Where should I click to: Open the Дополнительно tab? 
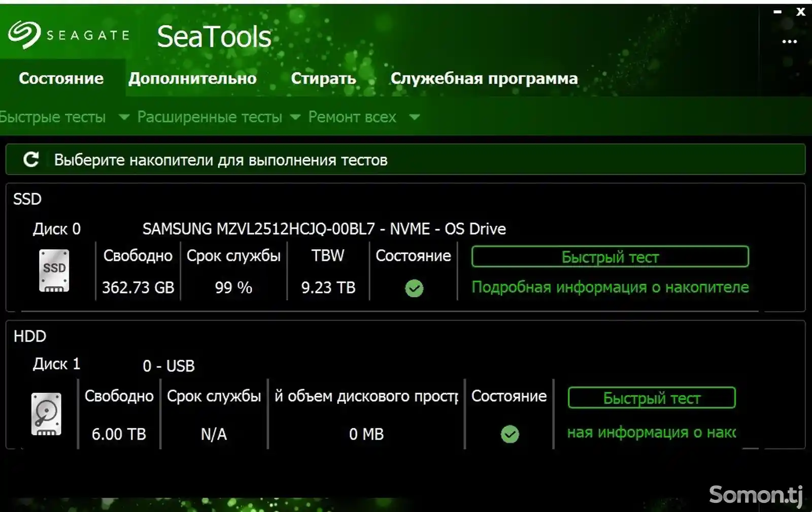pos(192,78)
